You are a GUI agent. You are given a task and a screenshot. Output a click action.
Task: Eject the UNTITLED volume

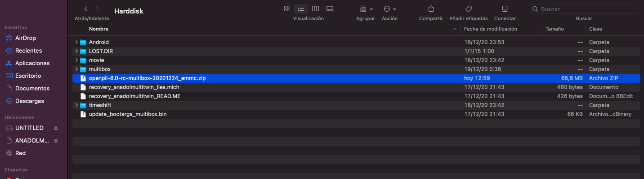tap(56, 128)
